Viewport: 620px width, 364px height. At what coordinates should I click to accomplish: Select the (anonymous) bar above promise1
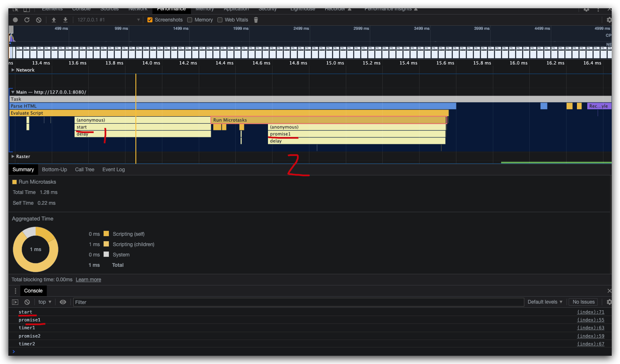click(357, 127)
